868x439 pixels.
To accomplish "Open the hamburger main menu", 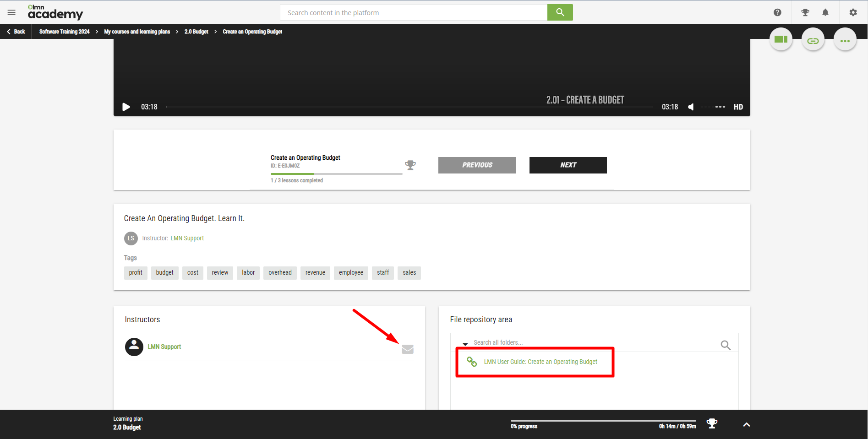I will [x=11, y=12].
